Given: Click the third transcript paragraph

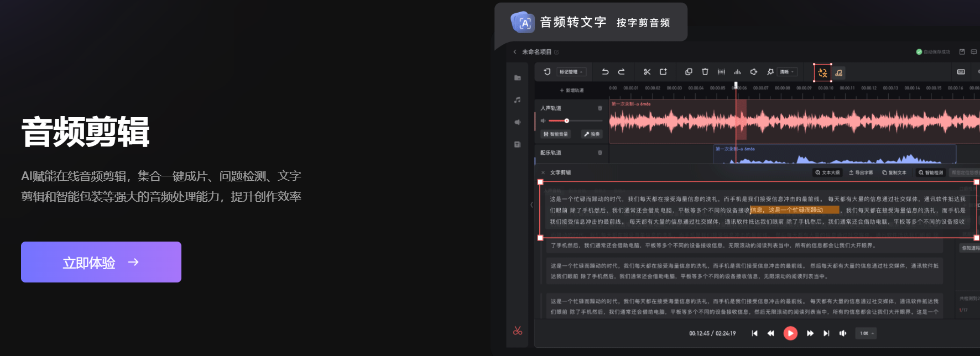Looking at the screenshot, I should click(x=744, y=307).
